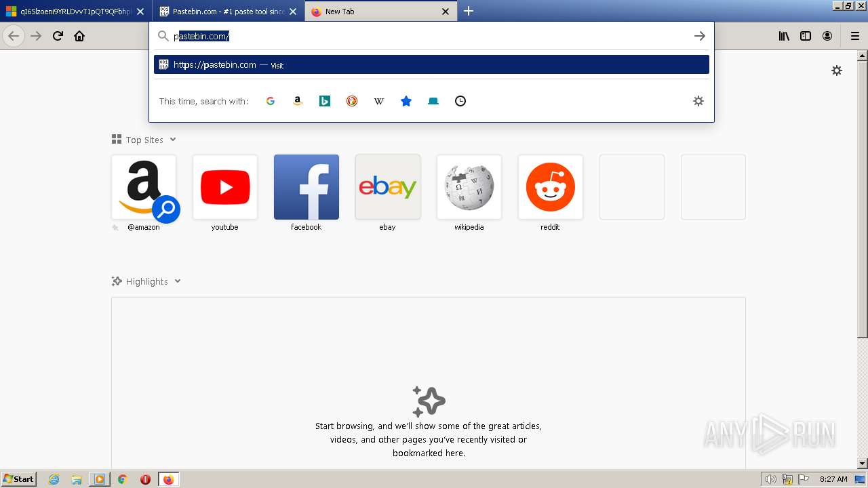Screen dimensions: 868x488
Task: Open the volume tray icon
Action: tap(771, 479)
